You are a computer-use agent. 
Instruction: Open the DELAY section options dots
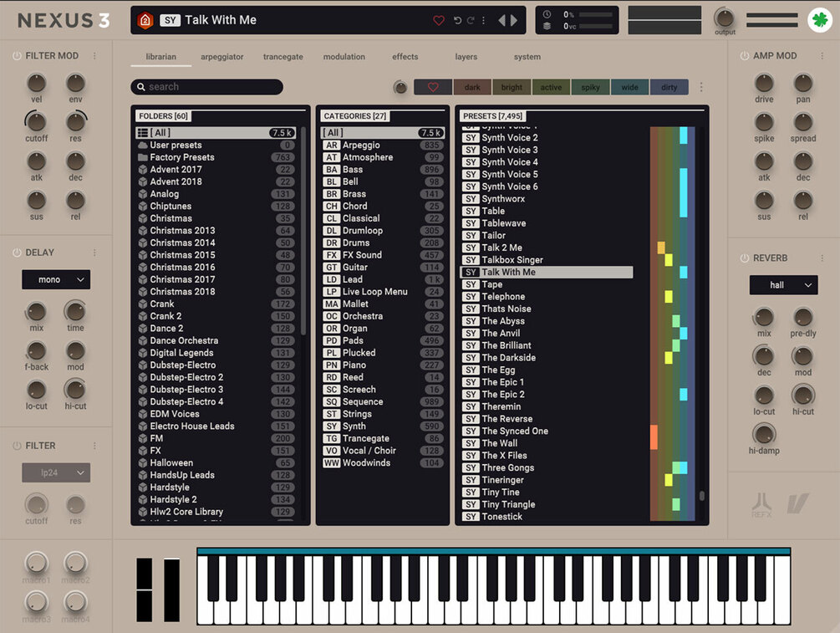(94, 253)
